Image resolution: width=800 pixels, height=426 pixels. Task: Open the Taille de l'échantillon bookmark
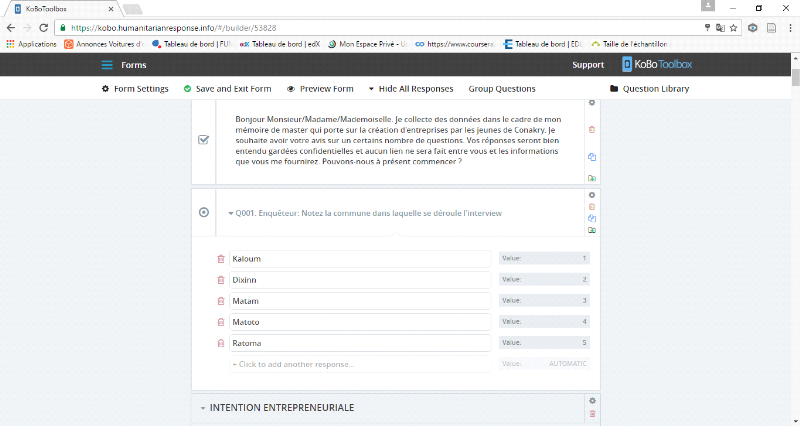pyautogui.click(x=630, y=44)
